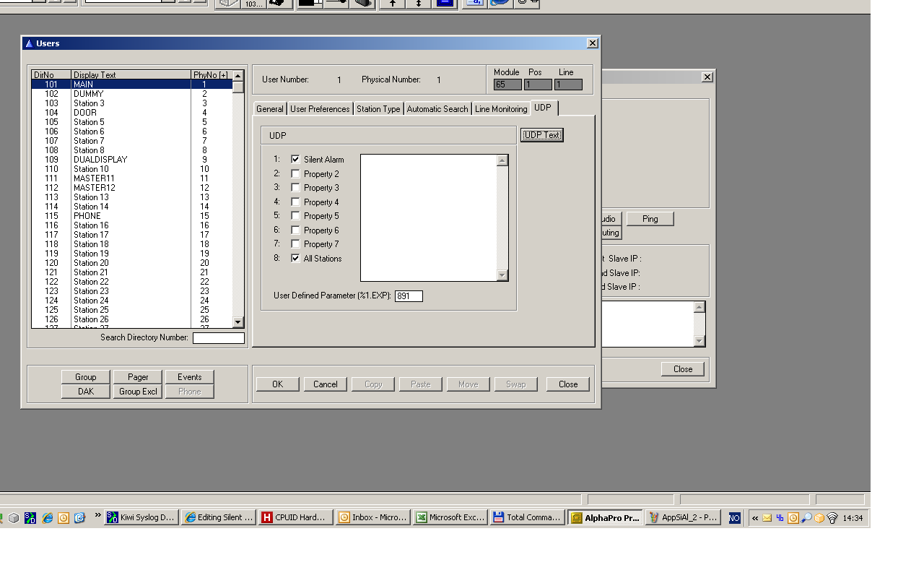Open the Line Monitoring tab
This screenshot has width=924, height=578.
(500, 109)
